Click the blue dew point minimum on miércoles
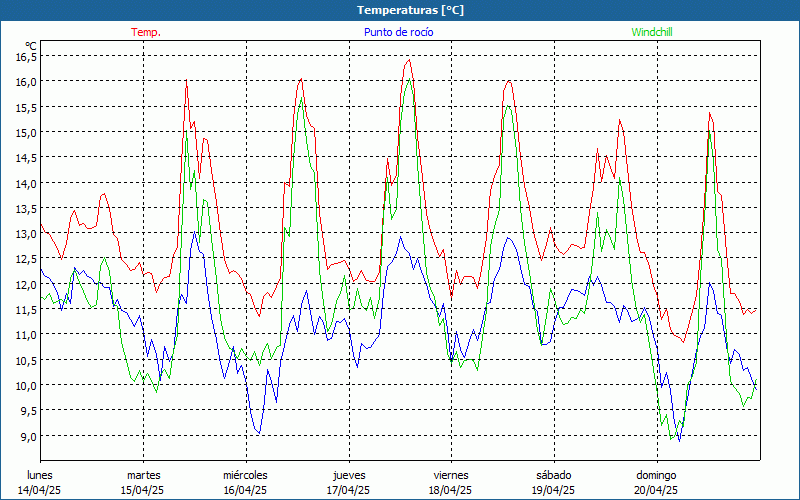Screen dimensions: 800x500 [x=259, y=433]
